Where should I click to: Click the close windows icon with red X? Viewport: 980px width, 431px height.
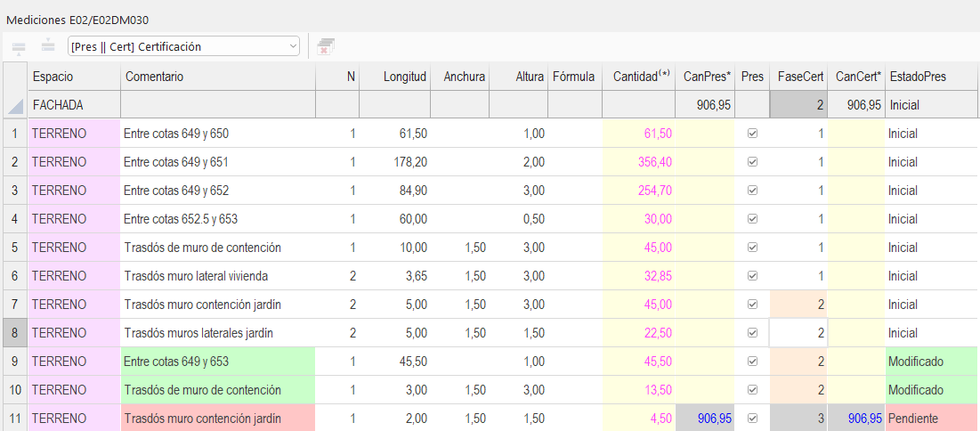[326, 47]
